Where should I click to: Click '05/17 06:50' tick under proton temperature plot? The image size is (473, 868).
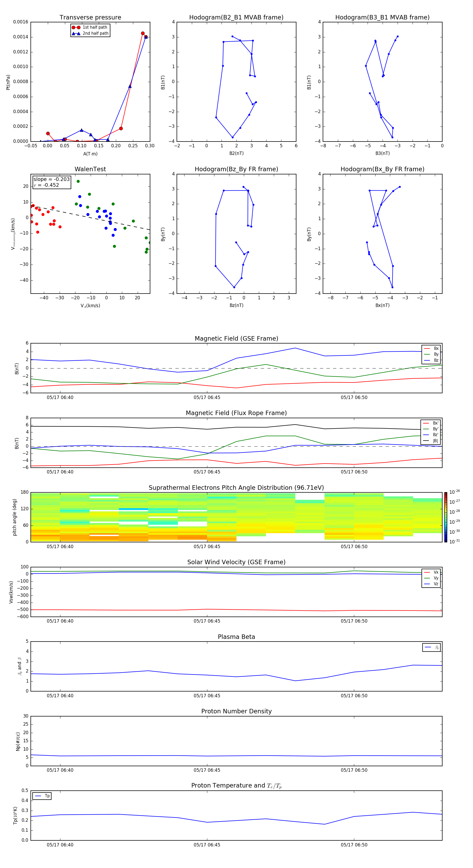click(354, 845)
